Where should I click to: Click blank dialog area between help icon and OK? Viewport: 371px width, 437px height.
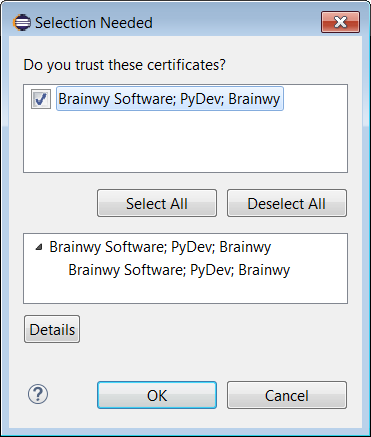(73, 395)
